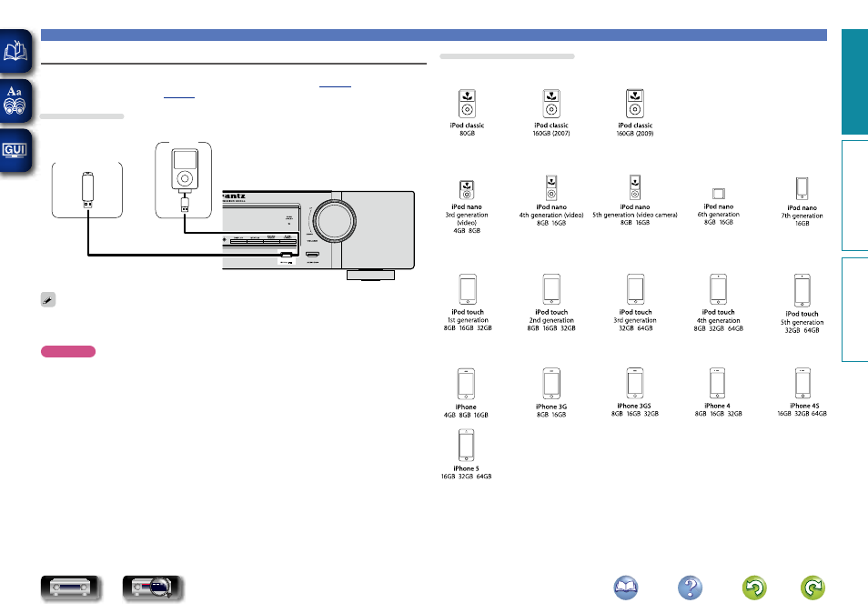Screen dimensions: 868x613
Task: Open the teal section tab on right edge
Action: 854,82
